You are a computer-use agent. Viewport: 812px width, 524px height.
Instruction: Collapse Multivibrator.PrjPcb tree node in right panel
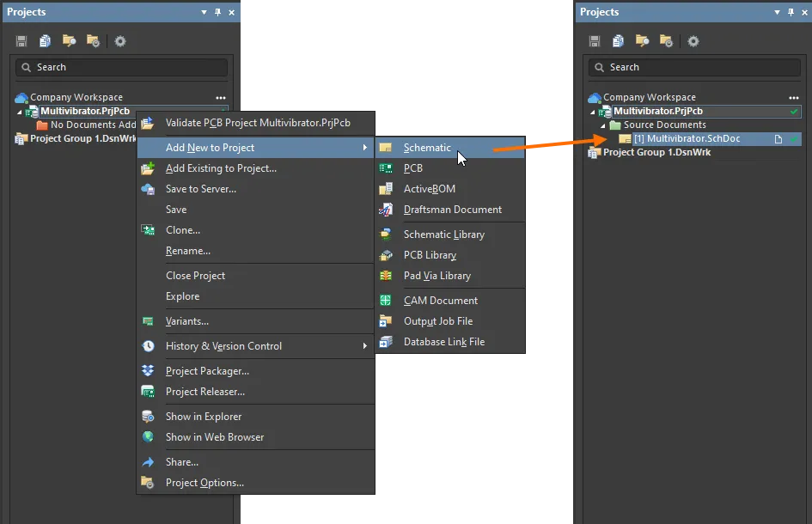pyautogui.click(x=593, y=112)
